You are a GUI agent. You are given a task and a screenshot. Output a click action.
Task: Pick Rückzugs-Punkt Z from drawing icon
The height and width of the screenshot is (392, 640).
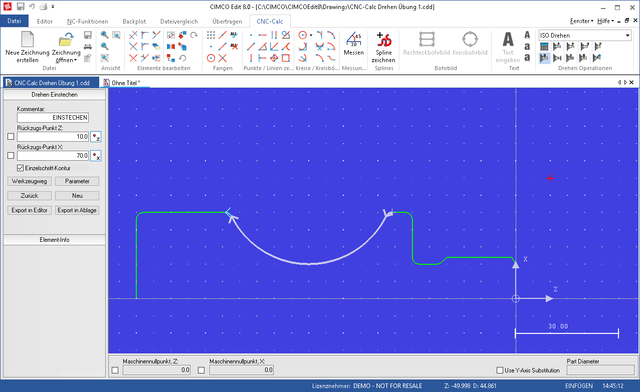tap(96, 137)
